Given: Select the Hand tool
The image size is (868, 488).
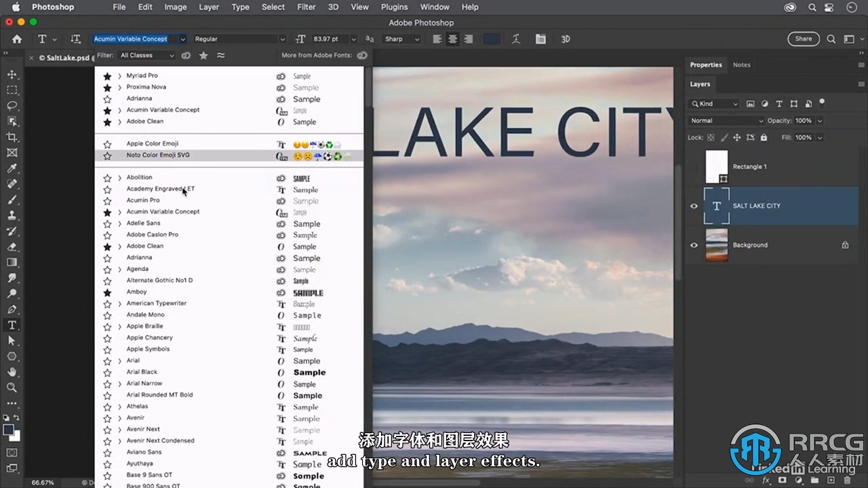Looking at the screenshot, I should (x=12, y=372).
